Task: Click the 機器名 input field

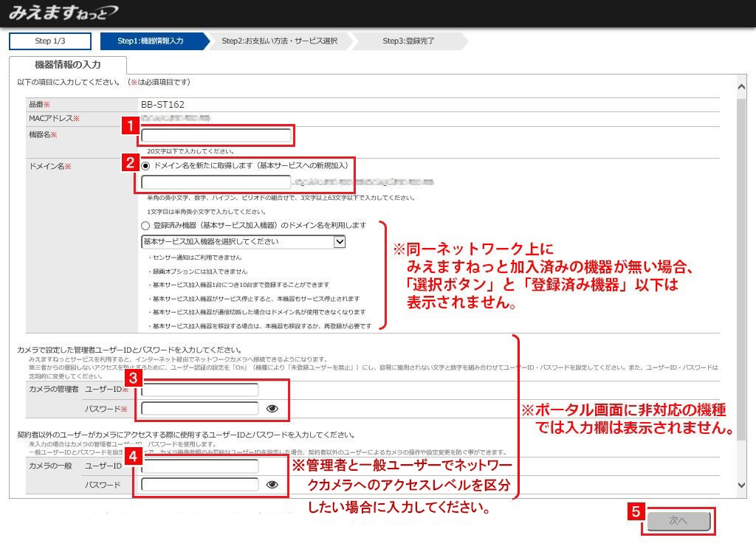Action: pos(216,136)
